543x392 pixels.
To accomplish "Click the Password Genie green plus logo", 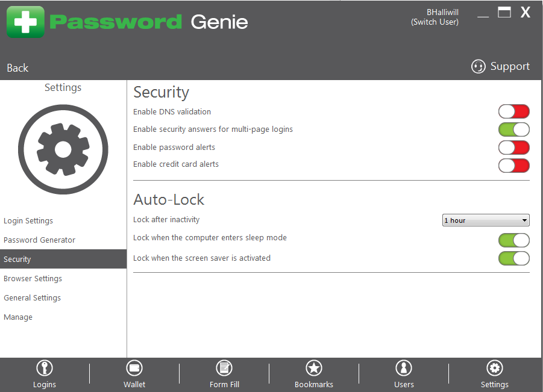I will point(26,22).
